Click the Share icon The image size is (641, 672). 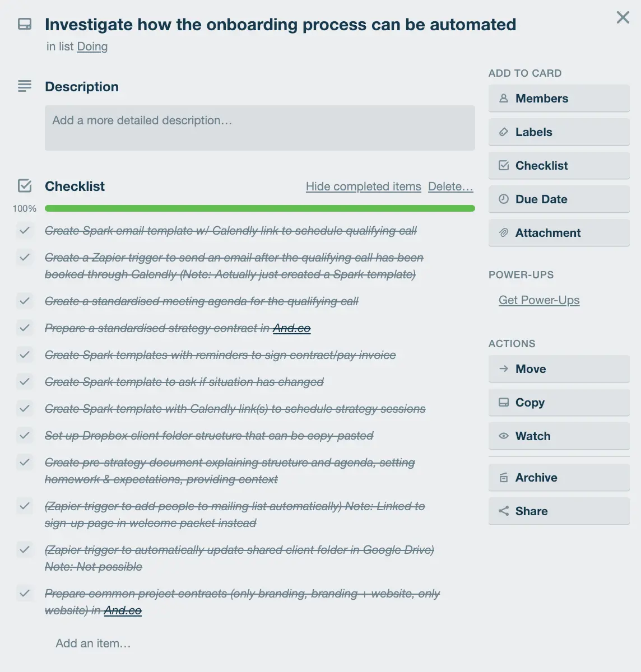click(504, 511)
